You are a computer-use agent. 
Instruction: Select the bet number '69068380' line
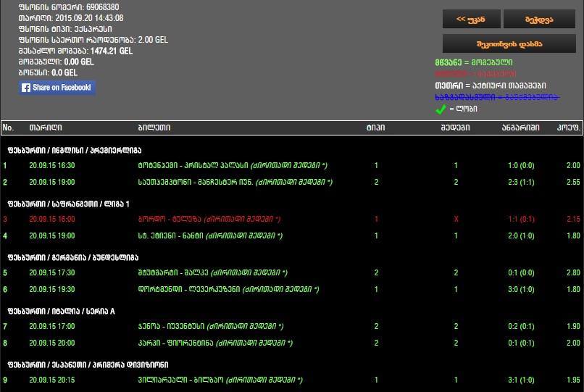click(x=69, y=7)
